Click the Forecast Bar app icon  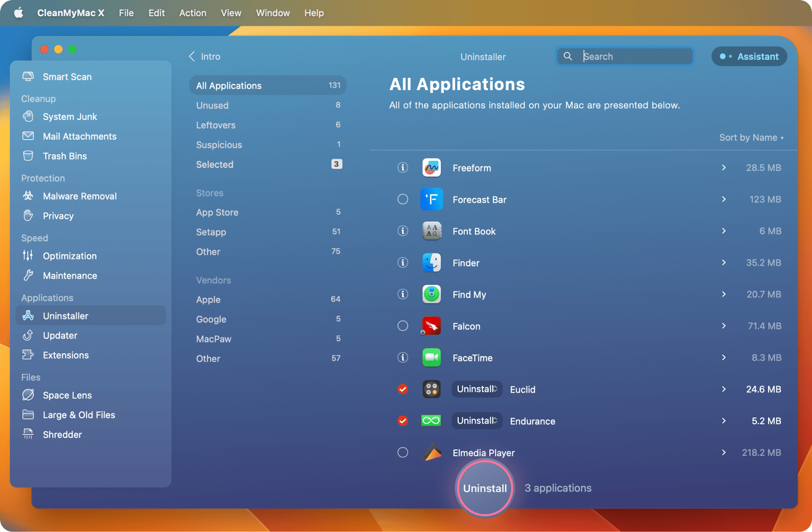[431, 199]
